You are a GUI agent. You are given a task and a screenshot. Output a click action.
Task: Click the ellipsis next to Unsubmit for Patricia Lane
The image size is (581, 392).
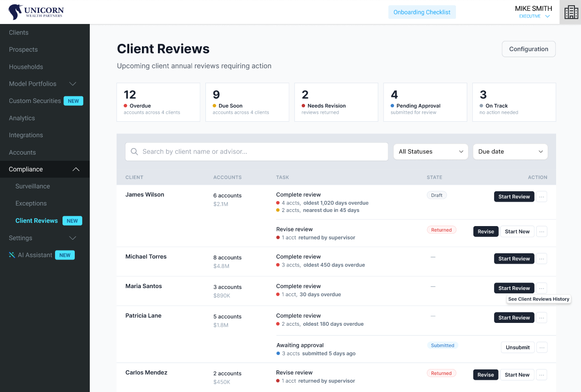click(542, 347)
